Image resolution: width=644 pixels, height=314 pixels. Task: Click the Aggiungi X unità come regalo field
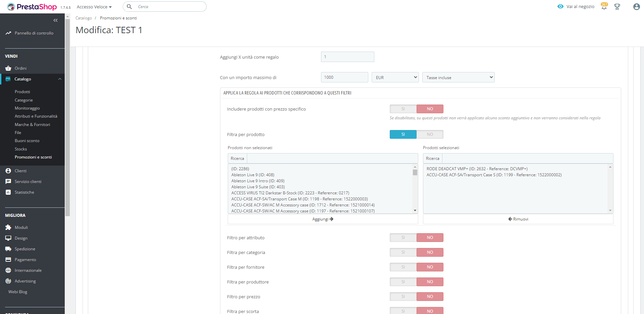[347, 57]
